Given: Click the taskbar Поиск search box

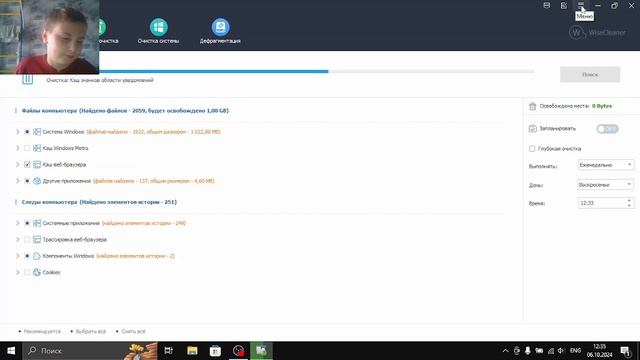Looking at the screenshot, I should pyautogui.click(x=90, y=351).
